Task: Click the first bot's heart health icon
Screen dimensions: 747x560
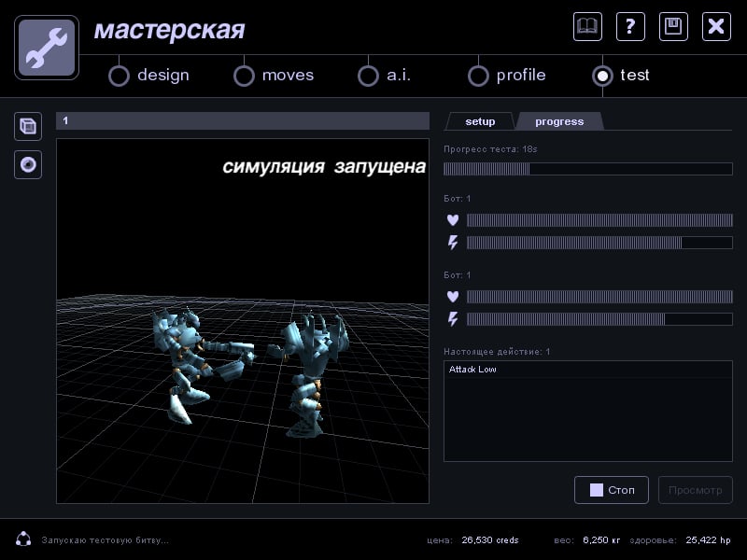Action: click(453, 220)
